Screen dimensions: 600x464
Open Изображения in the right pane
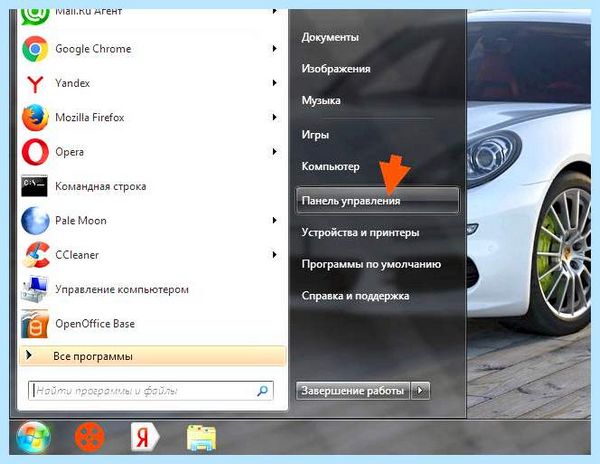[x=336, y=69]
